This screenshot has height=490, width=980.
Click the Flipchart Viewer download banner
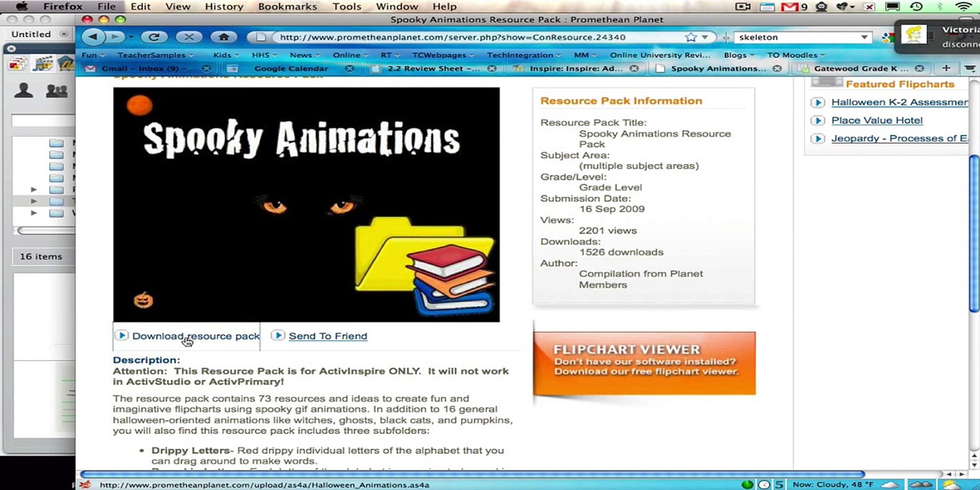[644, 363]
